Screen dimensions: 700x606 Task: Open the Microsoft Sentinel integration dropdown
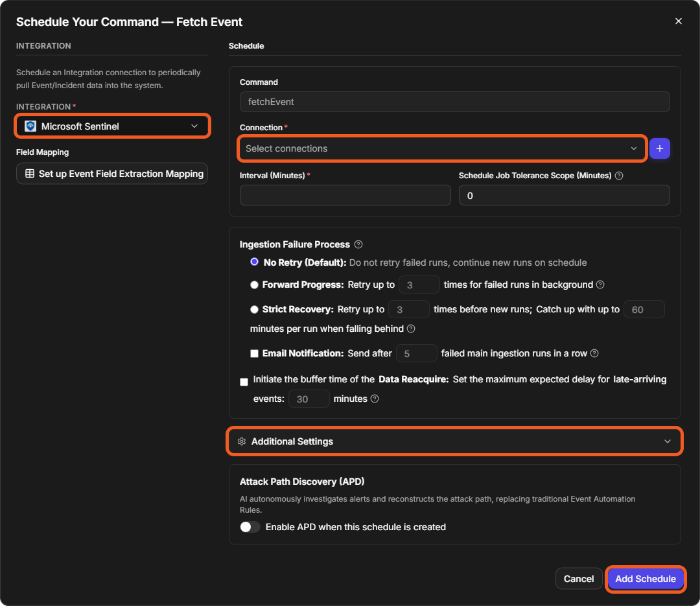(112, 126)
